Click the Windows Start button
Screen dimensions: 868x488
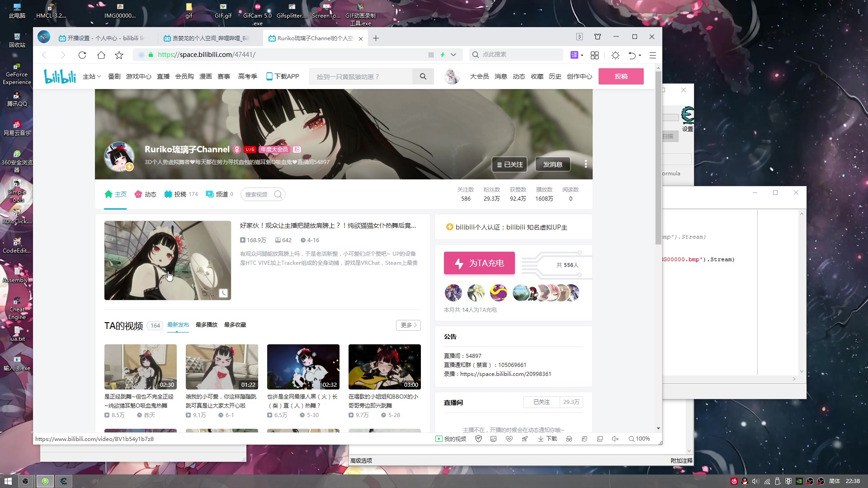coord(8,481)
